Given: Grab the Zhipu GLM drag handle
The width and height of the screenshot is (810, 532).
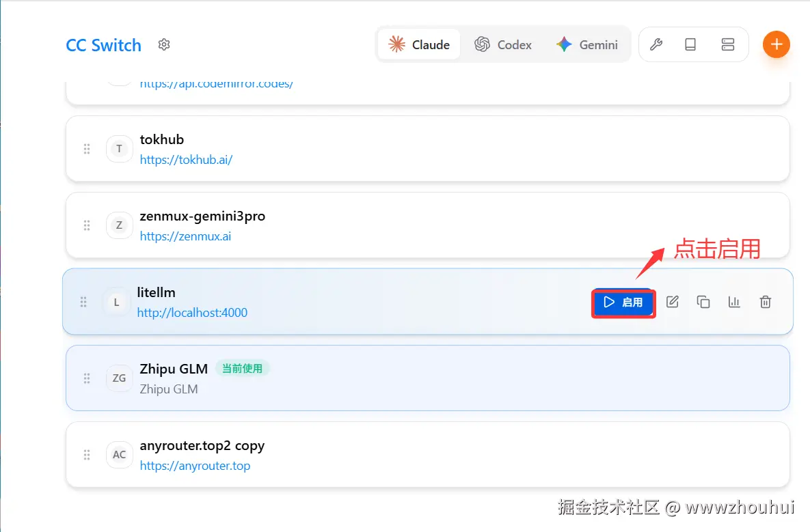Looking at the screenshot, I should 87,378.
